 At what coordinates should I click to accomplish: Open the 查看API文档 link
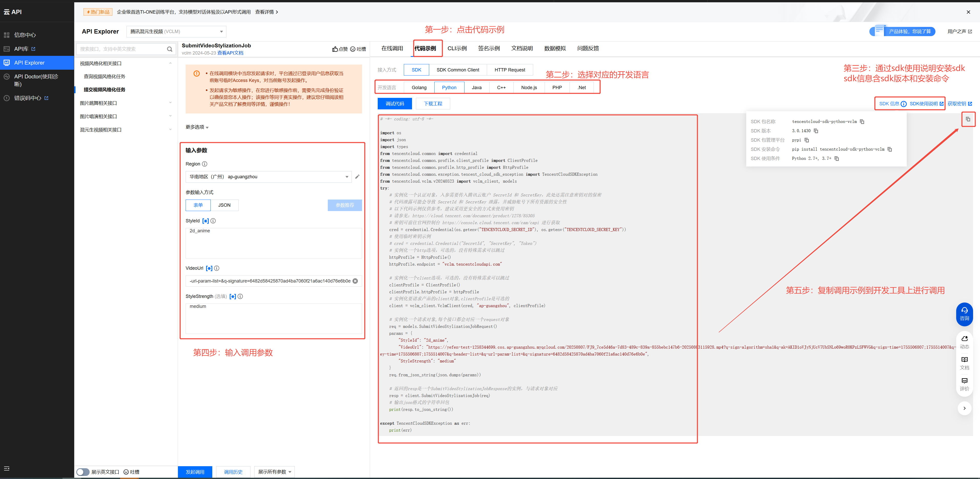[x=230, y=53]
